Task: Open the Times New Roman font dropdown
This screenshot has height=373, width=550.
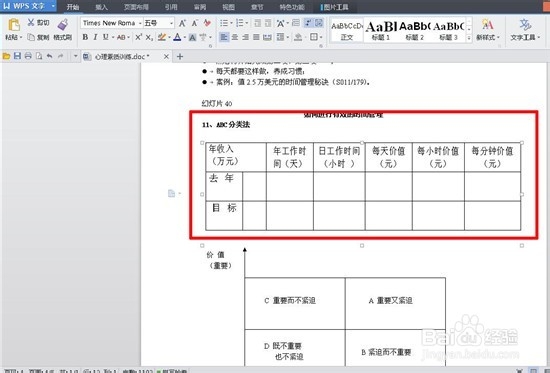Action: (x=140, y=23)
